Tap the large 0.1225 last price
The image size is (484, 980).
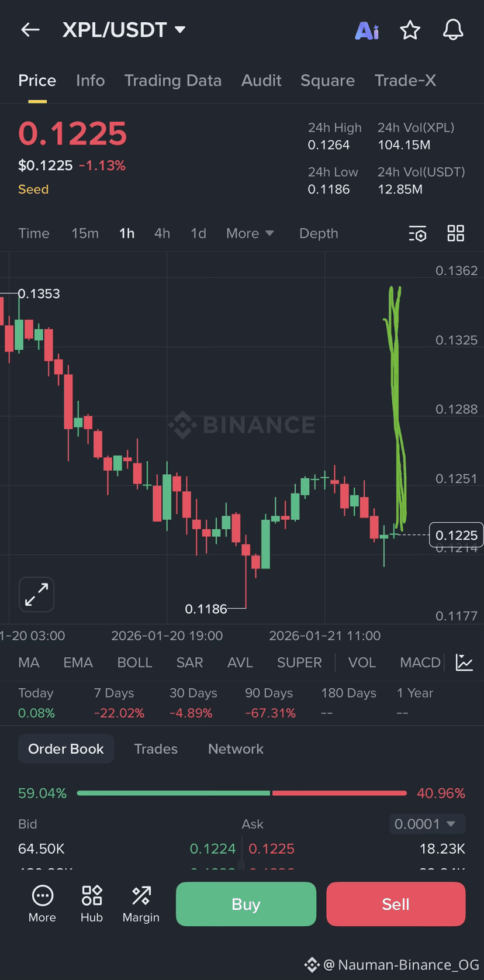point(72,134)
